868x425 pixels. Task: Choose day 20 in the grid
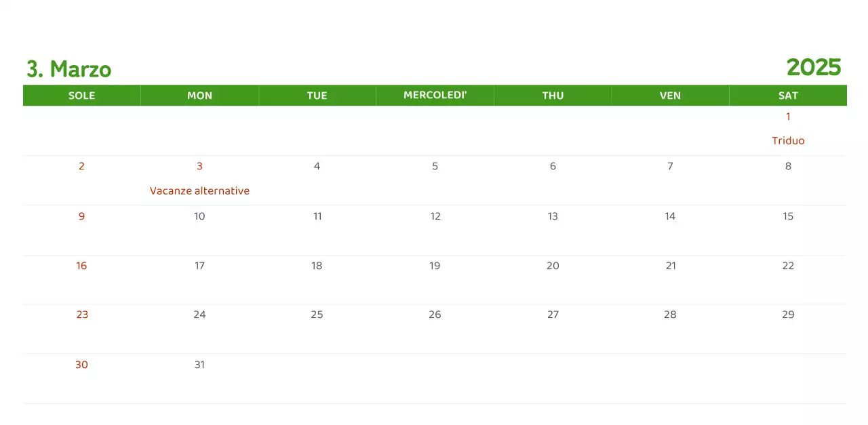click(x=553, y=266)
